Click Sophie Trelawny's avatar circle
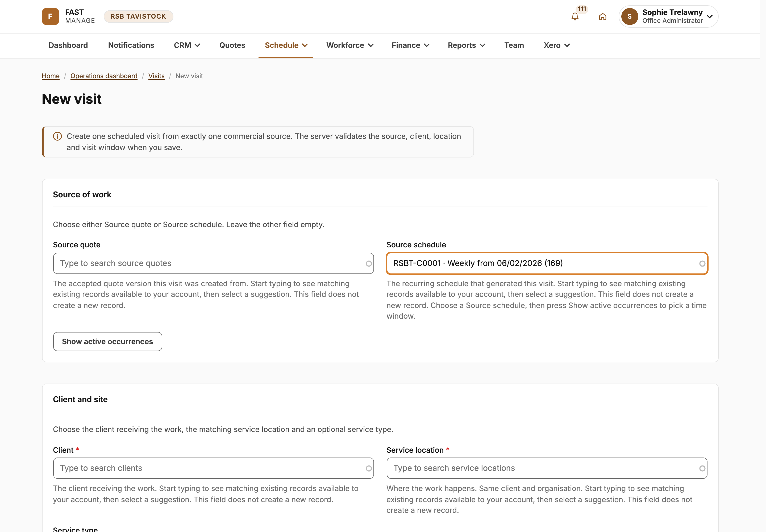Viewport: 766px width, 532px height. (x=629, y=16)
